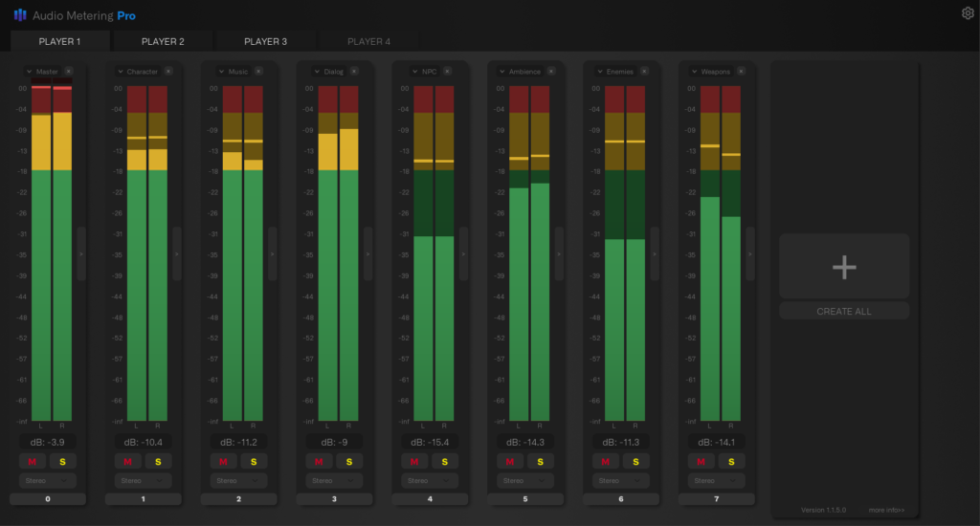Remove the Master meter with its X icon
This screenshot has width=980, height=526.
click(69, 72)
